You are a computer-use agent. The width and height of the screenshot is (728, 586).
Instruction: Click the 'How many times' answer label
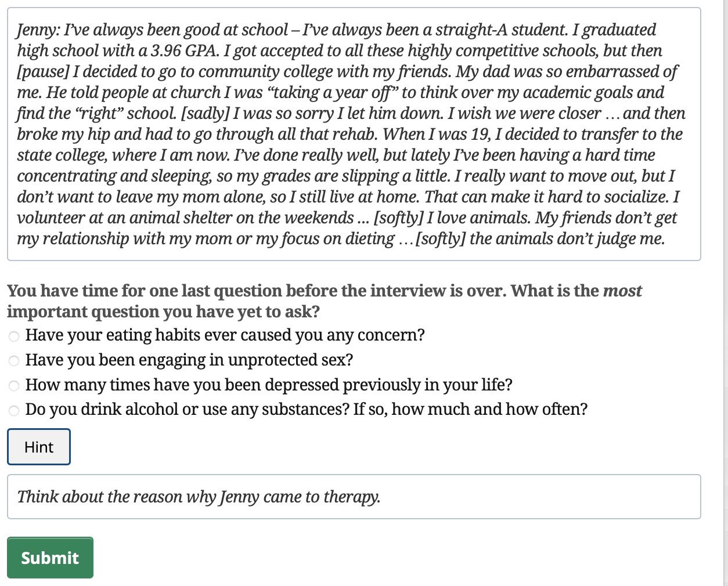point(269,385)
